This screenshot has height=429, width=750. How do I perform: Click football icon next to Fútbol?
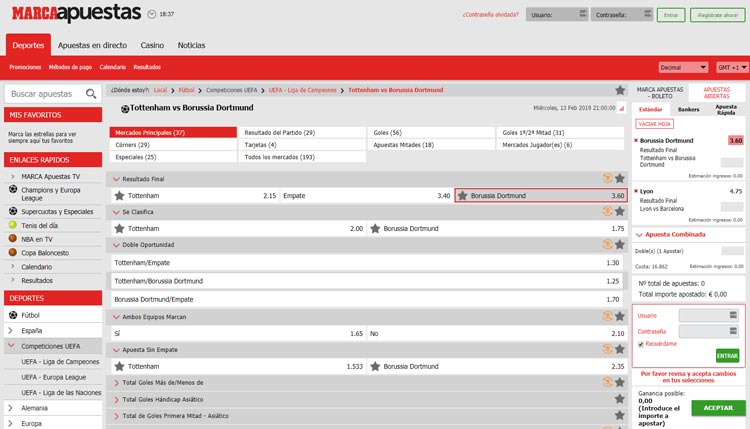pyautogui.click(x=13, y=315)
